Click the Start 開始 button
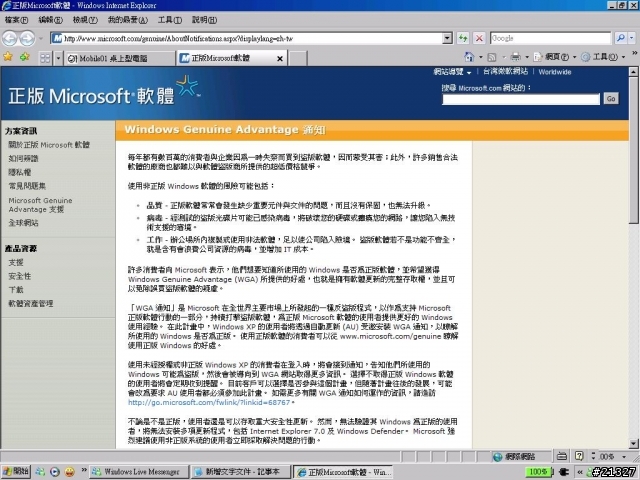 pyautogui.click(x=16, y=471)
